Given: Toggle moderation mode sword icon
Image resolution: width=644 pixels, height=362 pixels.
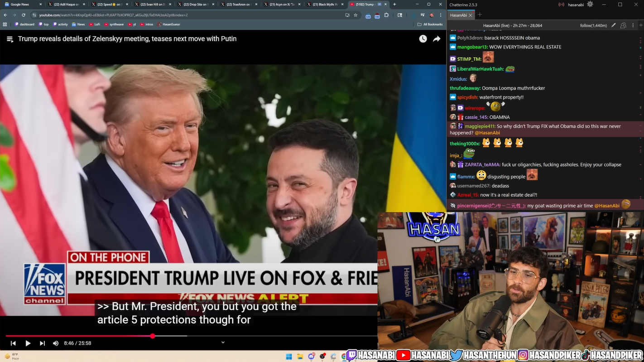Looking at the screenshot, I should point(614,25).
